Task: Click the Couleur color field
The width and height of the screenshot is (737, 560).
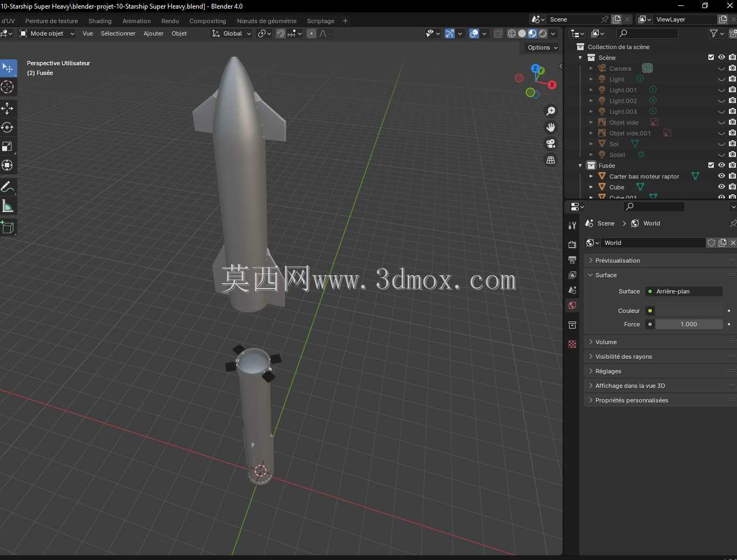Action: pos(689,311)
